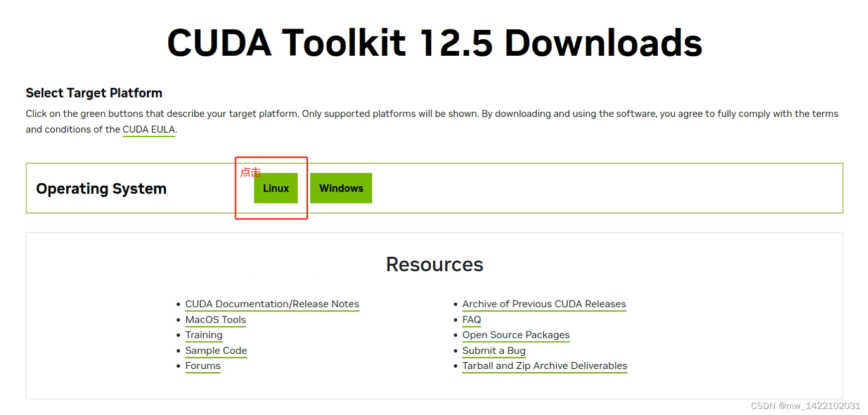Select the Linux operating system button
Viewport: 868px width, 415px height.
pyautogui.click(x=275, y=188)
